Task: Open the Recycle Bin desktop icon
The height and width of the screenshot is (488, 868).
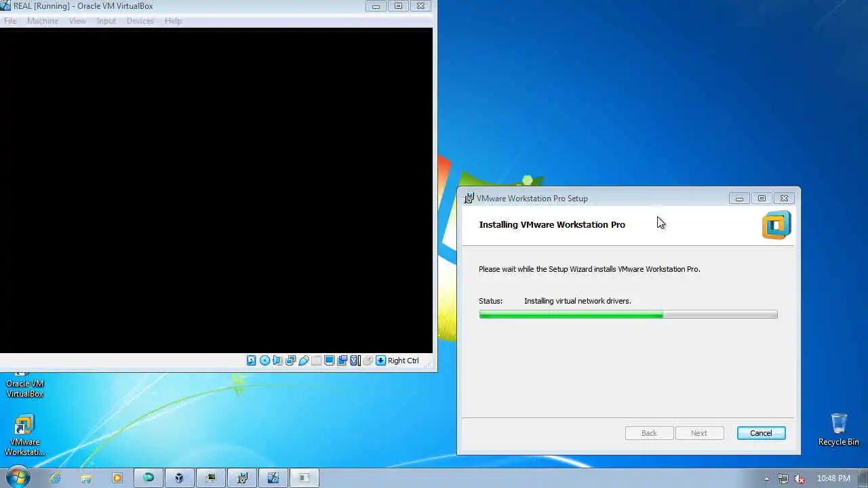Action: [839, 430]
